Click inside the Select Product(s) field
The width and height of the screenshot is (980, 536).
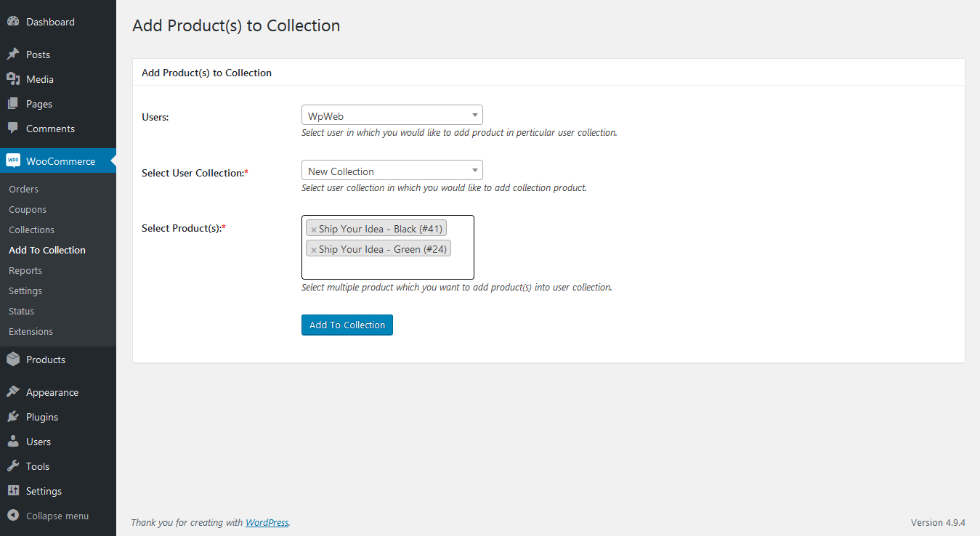(387, 268)
